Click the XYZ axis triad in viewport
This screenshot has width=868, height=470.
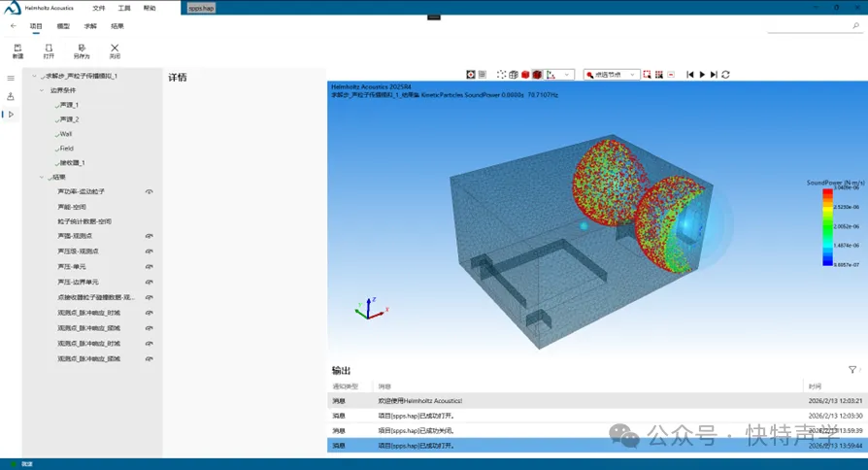pyautogui.click(x=371, y=309)
